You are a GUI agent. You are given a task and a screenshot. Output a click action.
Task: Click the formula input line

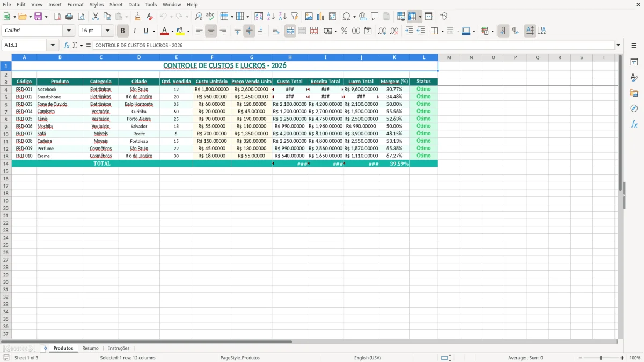(354, 45)
